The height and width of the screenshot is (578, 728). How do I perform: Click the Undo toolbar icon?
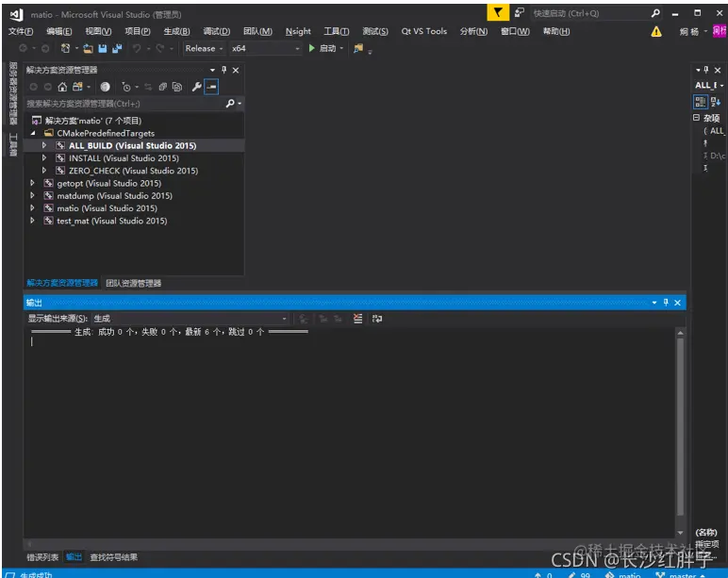(x=137, y=48)
